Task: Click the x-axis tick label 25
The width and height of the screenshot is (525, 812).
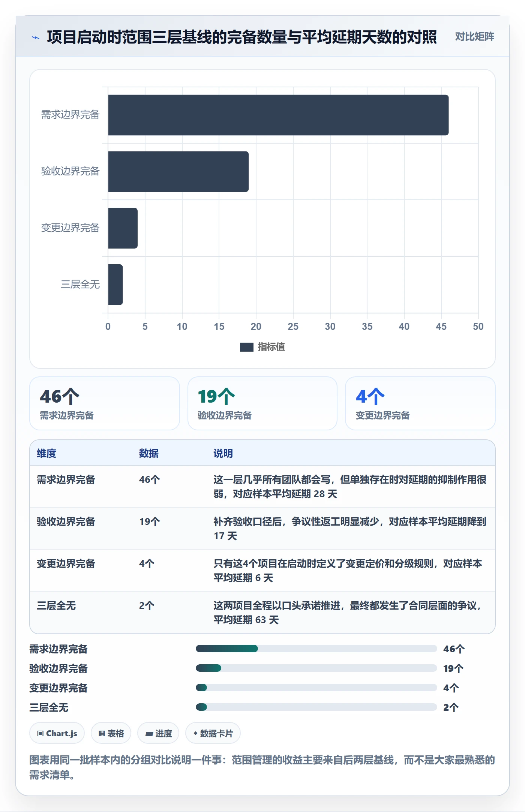Action: [x=293, y=327]
